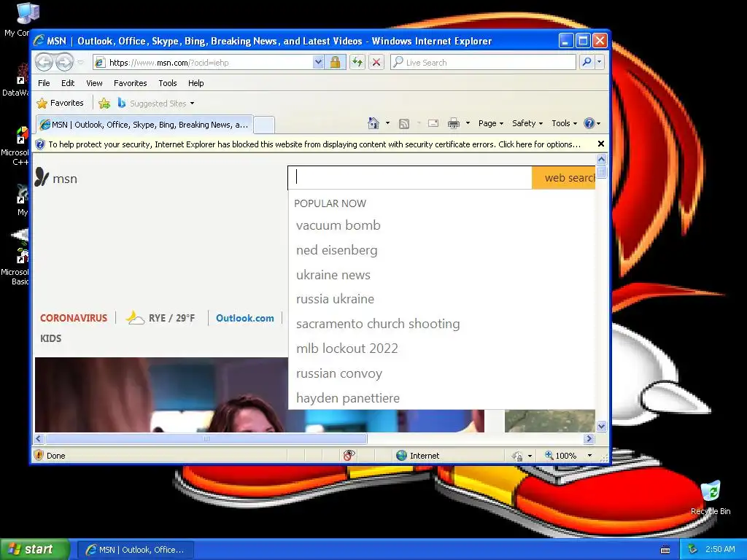Viewport: 747px width, 560px height.
Task: Click the security lock icon in address bar
Action: click(335, 63)
